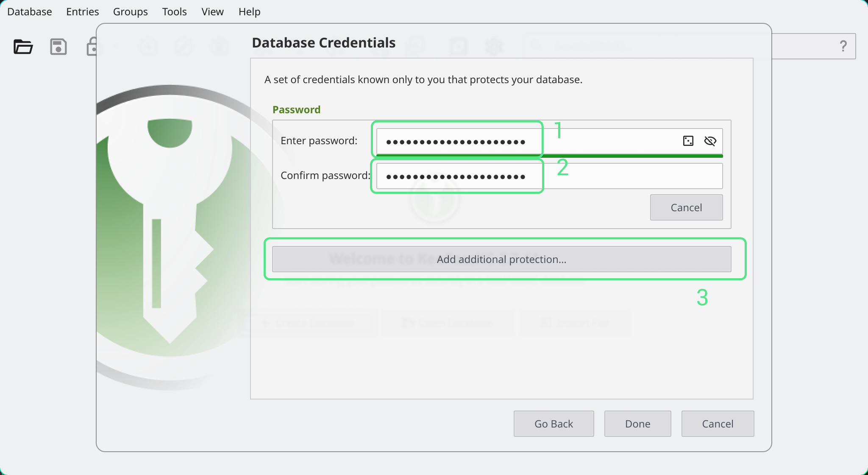Screen dimensions: 868x475
Task: Click the search help question mark
Action: point(843,46)
